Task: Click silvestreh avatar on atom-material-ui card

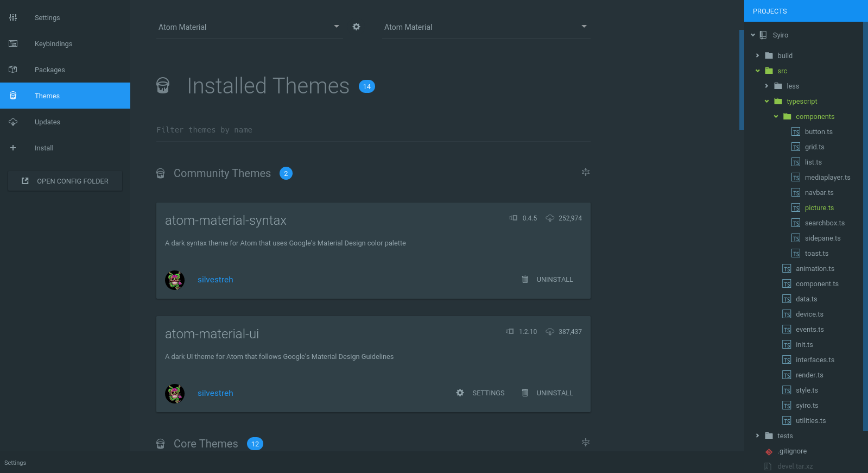Action: pyautogui.click(x=175, y=394)
